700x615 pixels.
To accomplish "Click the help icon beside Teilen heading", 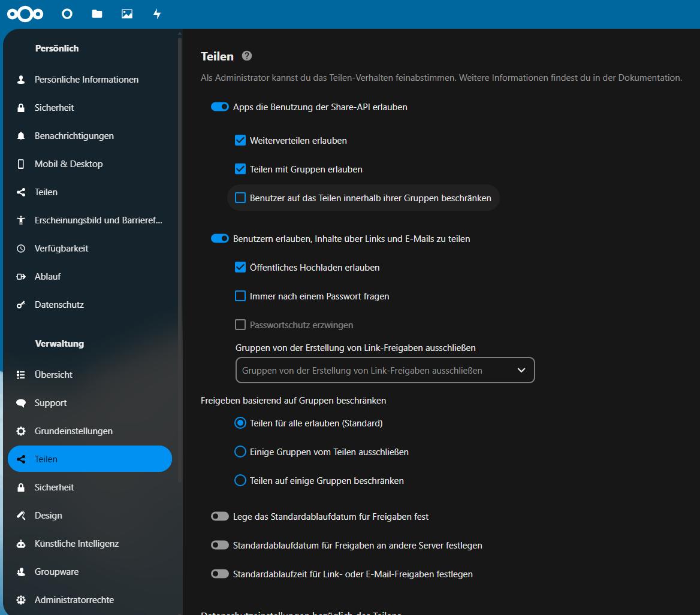I will [x=247, y=56].
